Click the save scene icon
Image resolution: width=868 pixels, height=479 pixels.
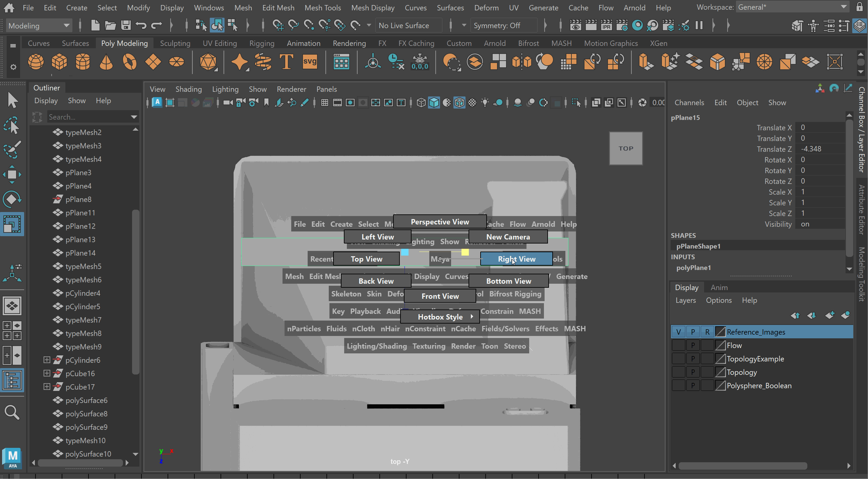tap(126, 25)
